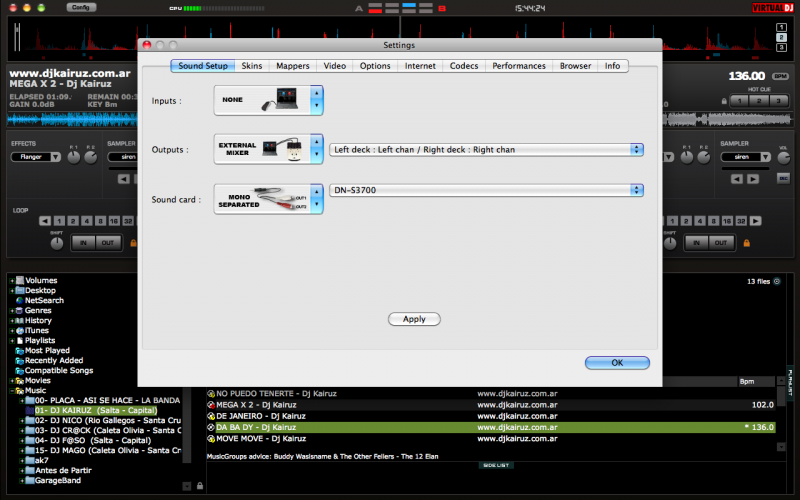Viewport: 800px width, 500px height.
Task: Toggle loop OUT button on left deck
Action: click(107, 243)
